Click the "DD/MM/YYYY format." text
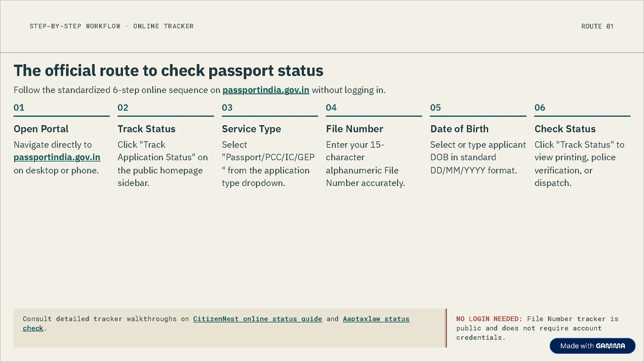Image resolution: width=644 pixels, height=362 pixels. [x=473, y=170]
